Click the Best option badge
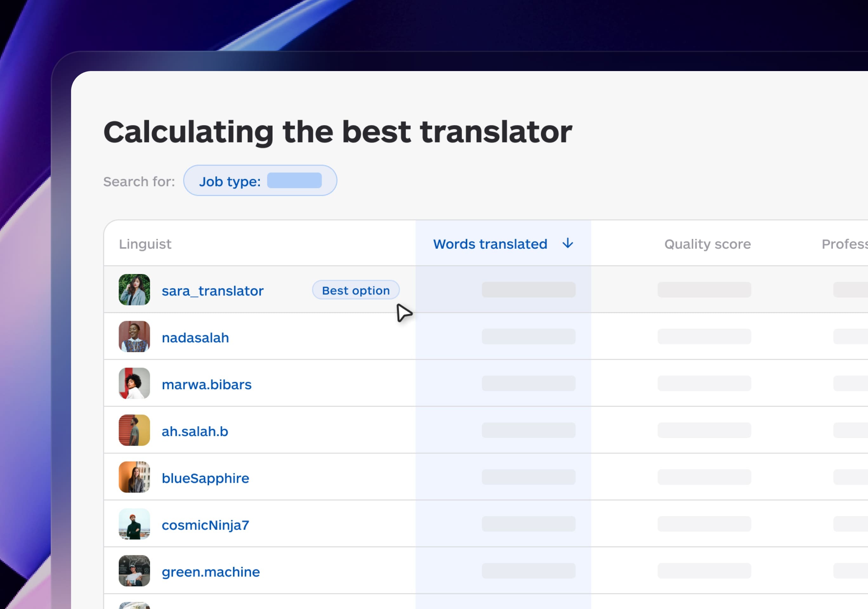This screenshot has height=609, width=868. coord(355,290)
